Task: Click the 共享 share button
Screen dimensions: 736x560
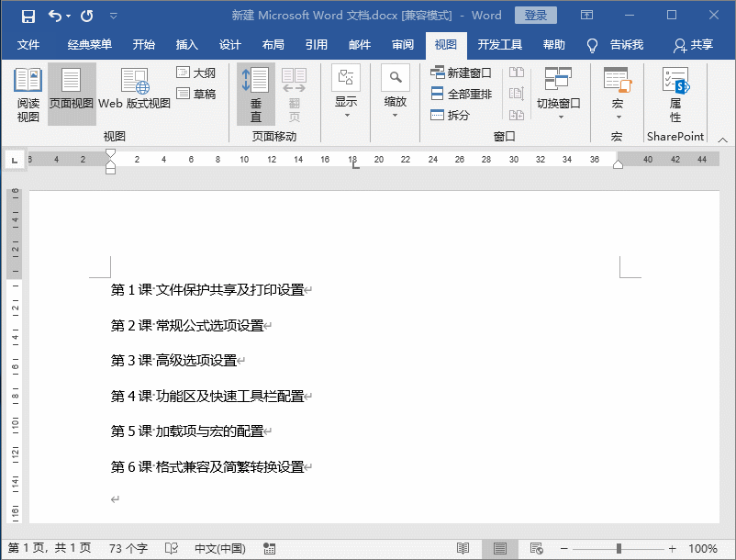Action: point(693,45)
